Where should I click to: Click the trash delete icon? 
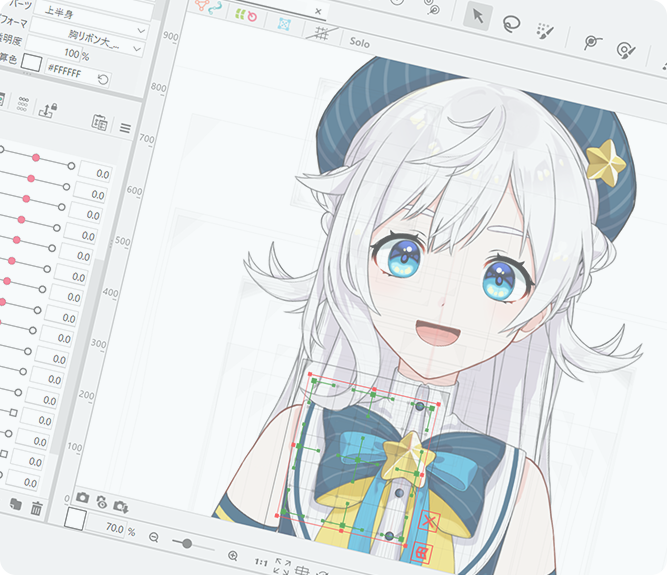36,508
